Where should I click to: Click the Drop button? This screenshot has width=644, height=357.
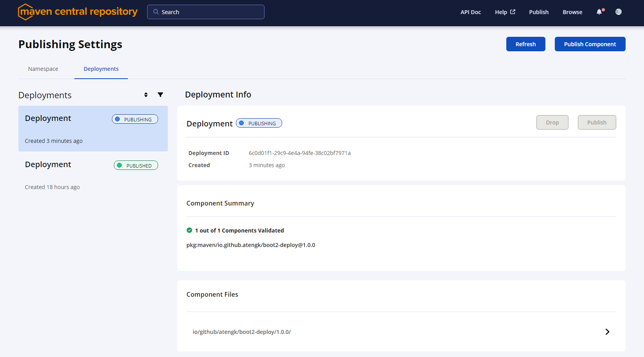(552, 123)
